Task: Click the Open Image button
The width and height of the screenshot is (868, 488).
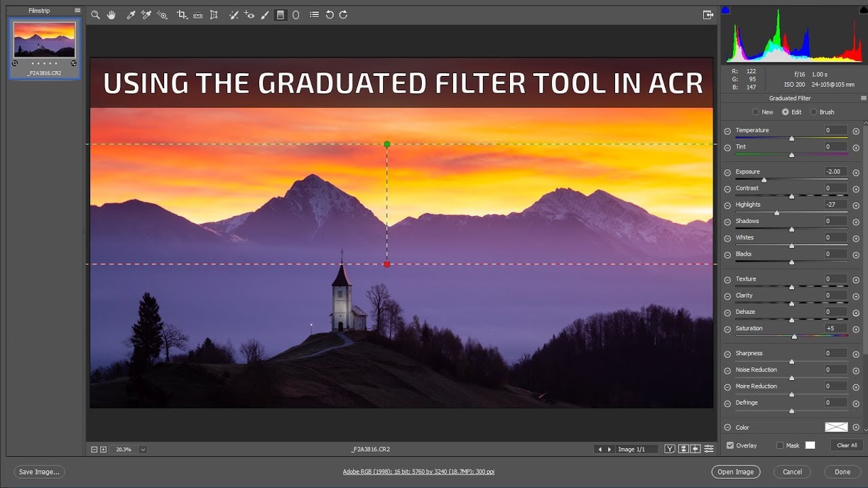Action: click(x=736, y=472)
